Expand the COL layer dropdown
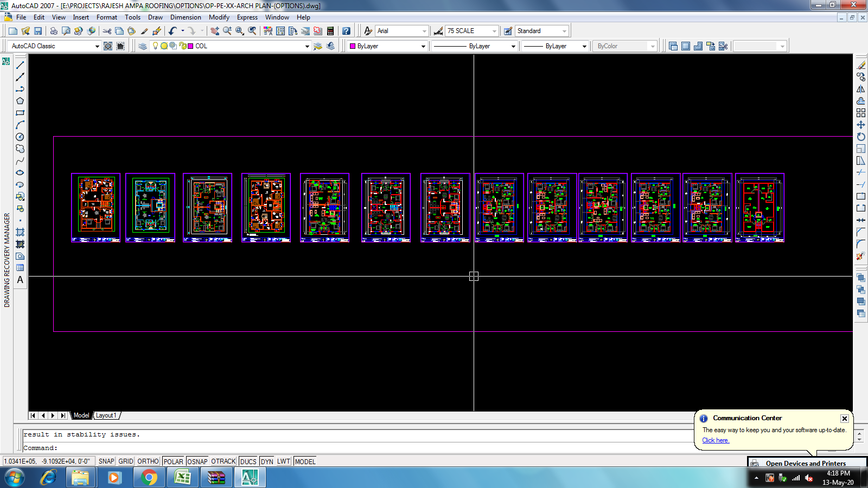This screenshot has width=868, height=488. 307,46
